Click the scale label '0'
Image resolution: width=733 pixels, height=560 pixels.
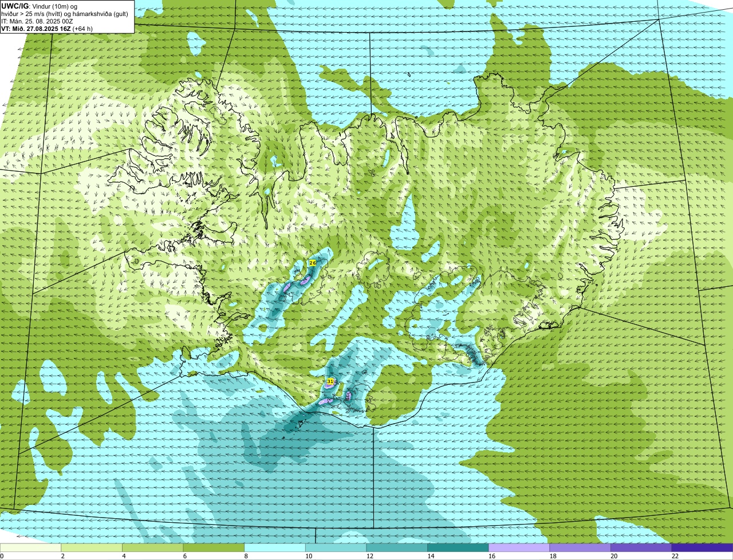2,555
